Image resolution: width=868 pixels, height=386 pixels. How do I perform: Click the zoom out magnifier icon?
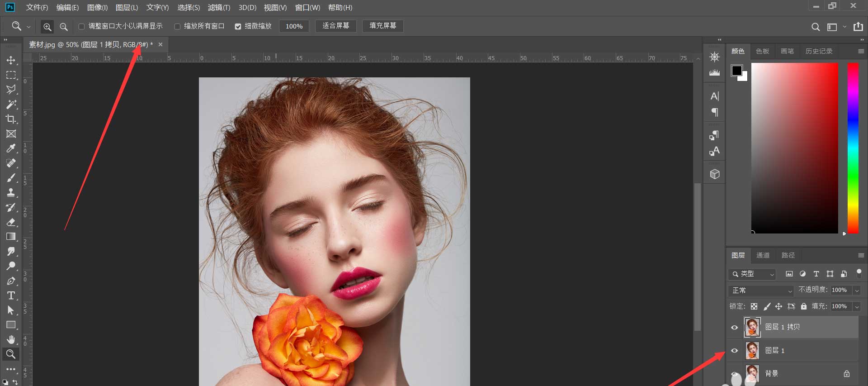[64, 27]
